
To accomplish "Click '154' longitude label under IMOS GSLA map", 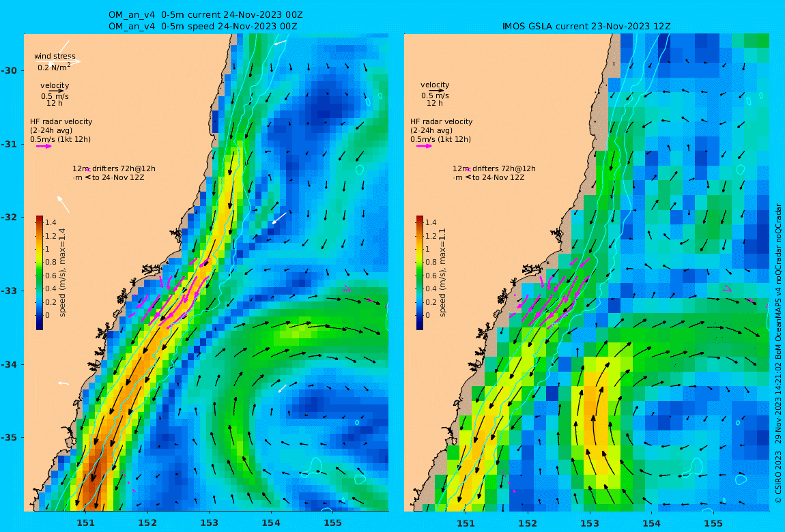I will click(x=651, y=523).
